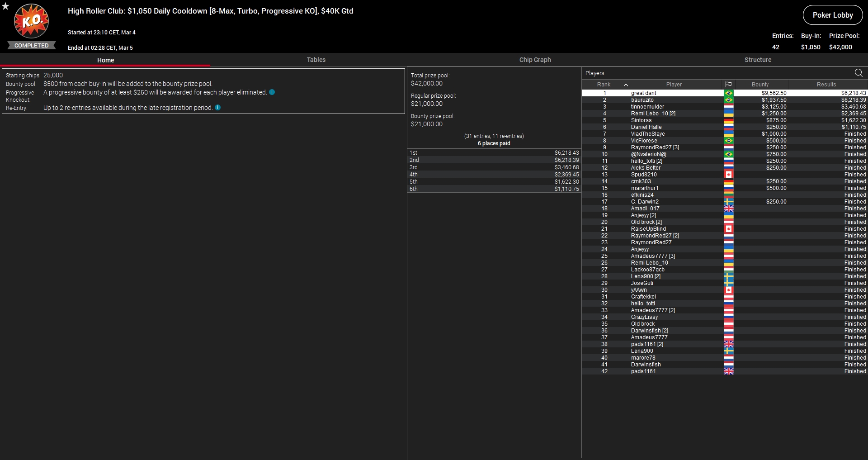
Task: Click the 3rd place payout $3,460.68
Action: tap(566, 167)
